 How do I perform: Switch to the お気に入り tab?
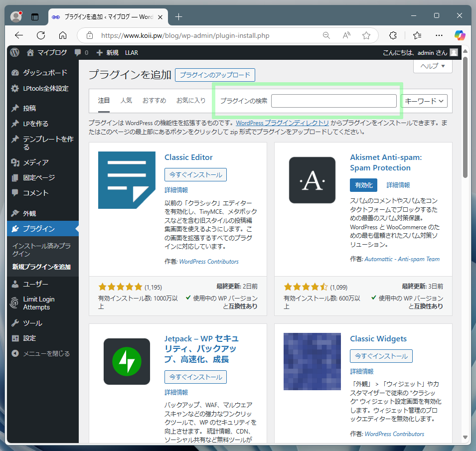click(191, 101)
